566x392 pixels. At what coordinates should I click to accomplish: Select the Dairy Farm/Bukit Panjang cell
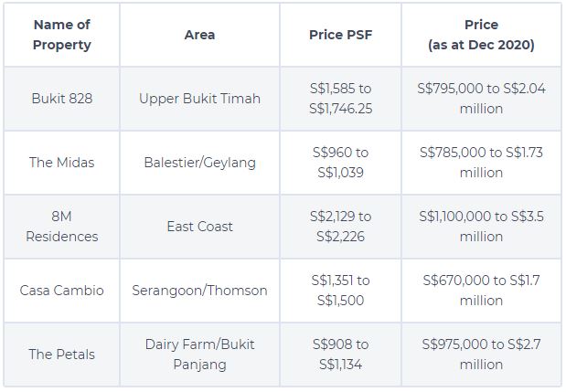pos(199,355)
